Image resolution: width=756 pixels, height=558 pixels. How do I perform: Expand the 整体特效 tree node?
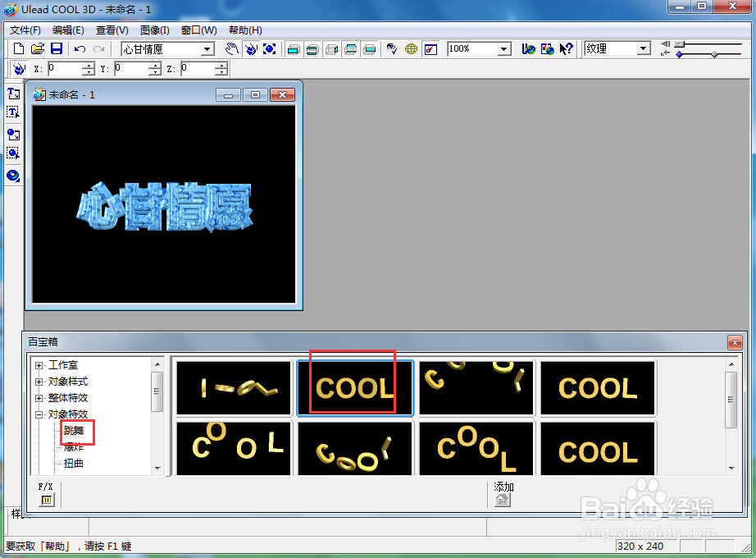point(39,398)
